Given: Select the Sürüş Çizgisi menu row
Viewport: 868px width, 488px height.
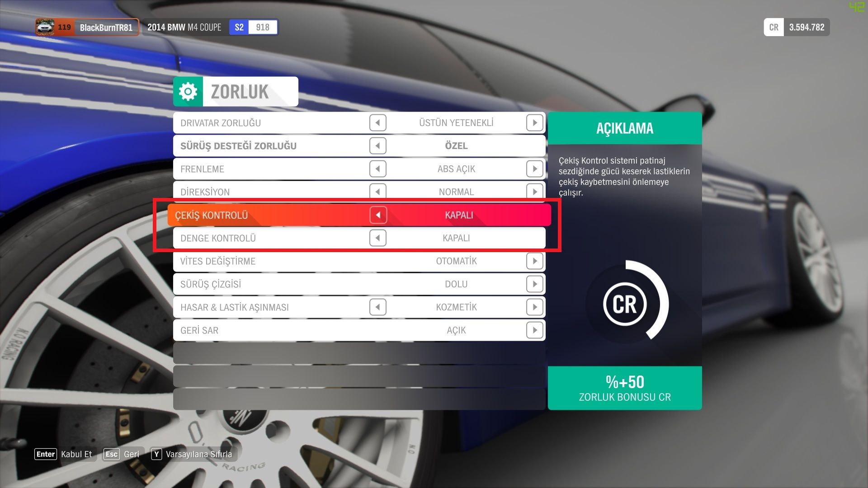Looking at the screenshot, I should (x=271, y=284).
